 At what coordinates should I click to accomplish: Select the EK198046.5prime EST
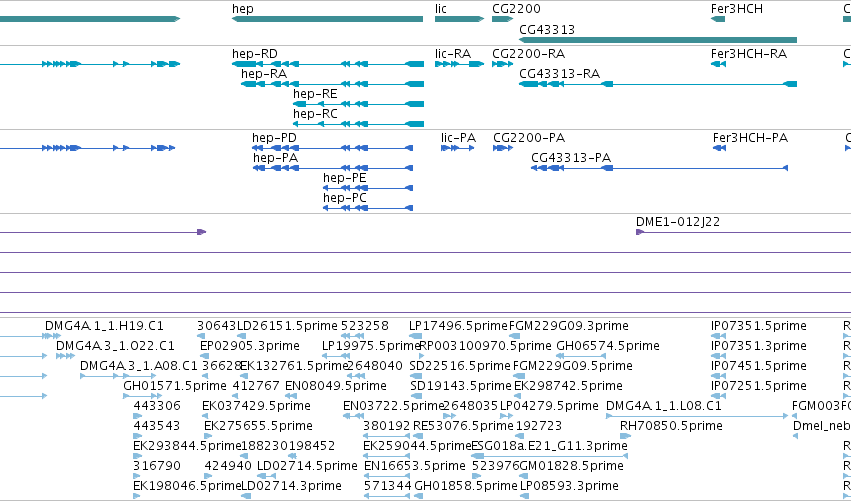click(137, 496)
